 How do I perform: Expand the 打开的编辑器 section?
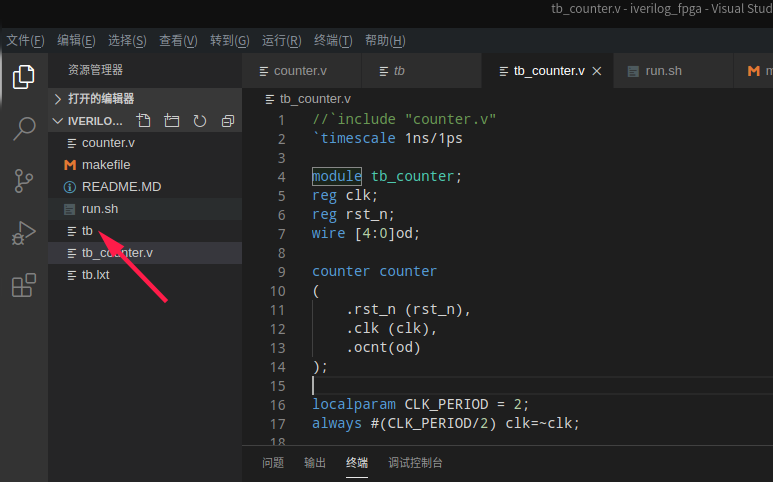point(145,99)
